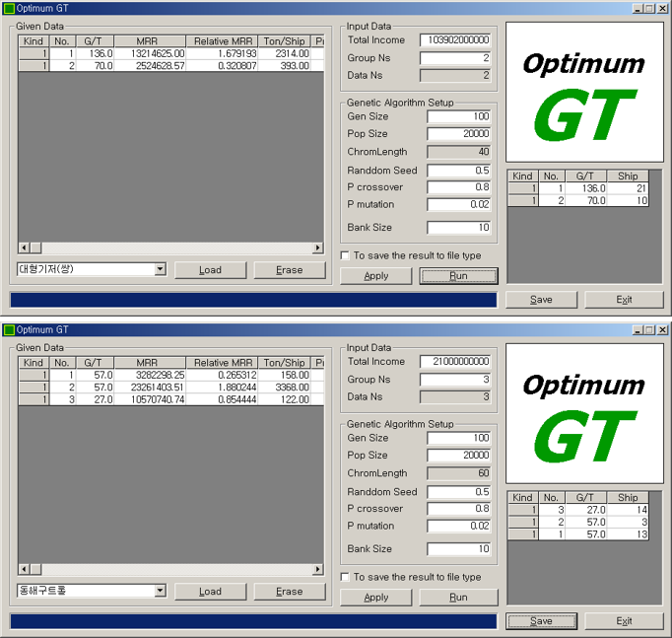Viewport: 672px width, 638px height.
Task: Click Load in the top window
Action: click(210, 269)
